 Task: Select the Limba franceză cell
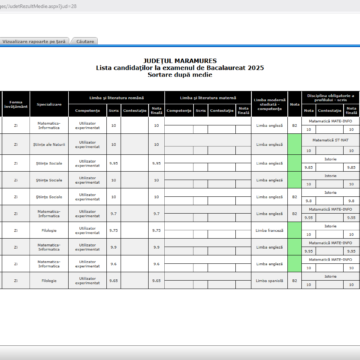click(270, 230)
